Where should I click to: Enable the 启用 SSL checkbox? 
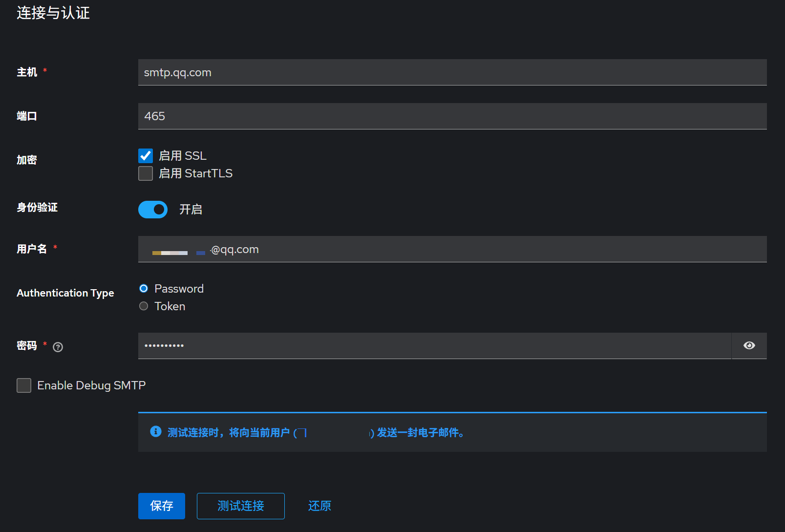tap(146, 156)
